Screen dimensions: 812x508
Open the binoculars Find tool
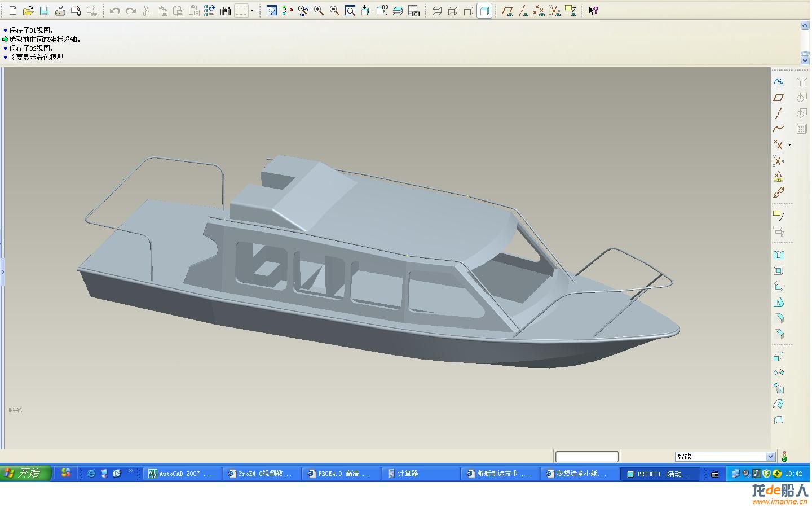pos(226,10)
